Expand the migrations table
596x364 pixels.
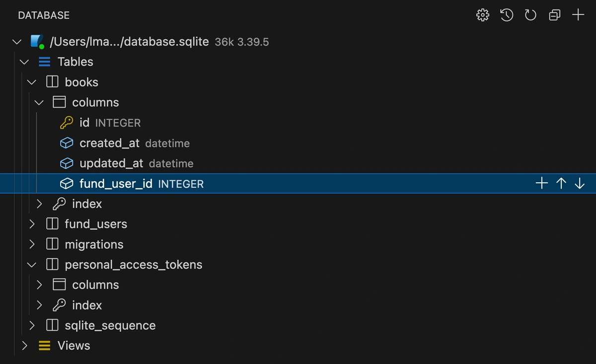32,244
